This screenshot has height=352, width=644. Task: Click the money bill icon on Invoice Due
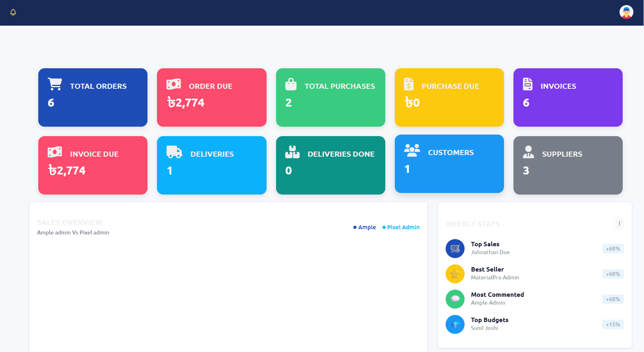(x=55, y=152)
